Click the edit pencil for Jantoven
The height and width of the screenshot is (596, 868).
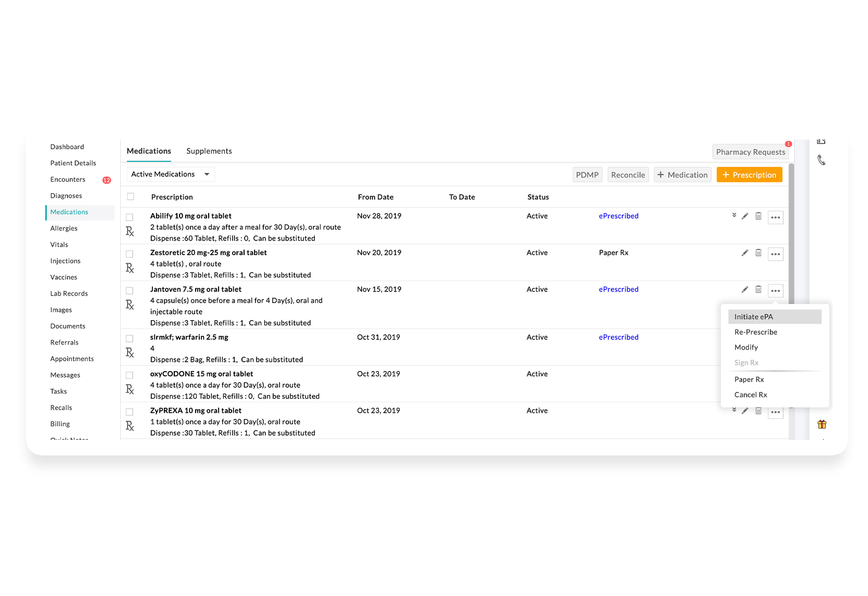tap(745, 289)
